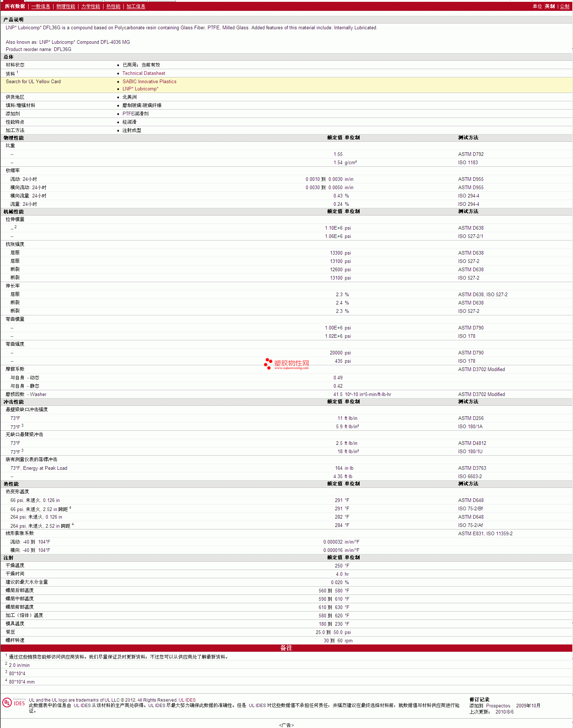This screenshot has width=573, height=728.
Task: Switch to the 加工信息 tab
Action: coord(136,7)
